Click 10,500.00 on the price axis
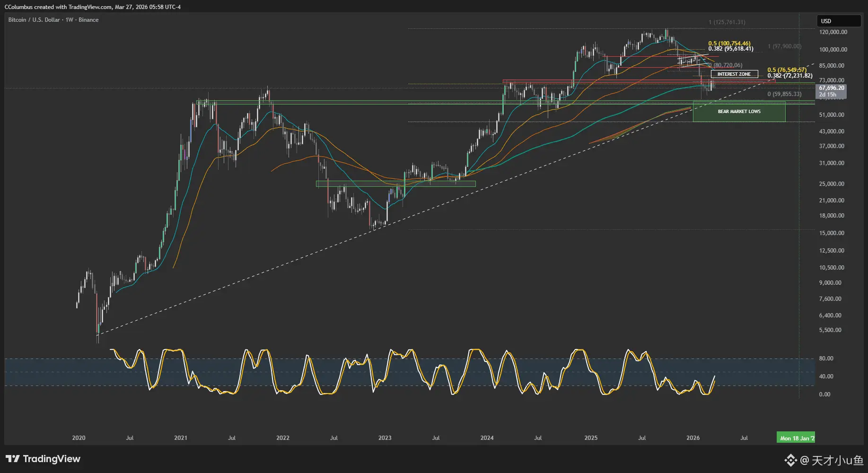Viewport: 868px width, 473px height. click(x=832, y=268)
